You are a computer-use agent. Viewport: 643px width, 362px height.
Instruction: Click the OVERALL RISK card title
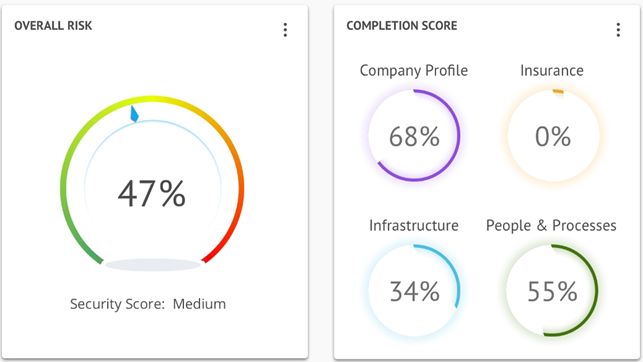tap(53, 25)
